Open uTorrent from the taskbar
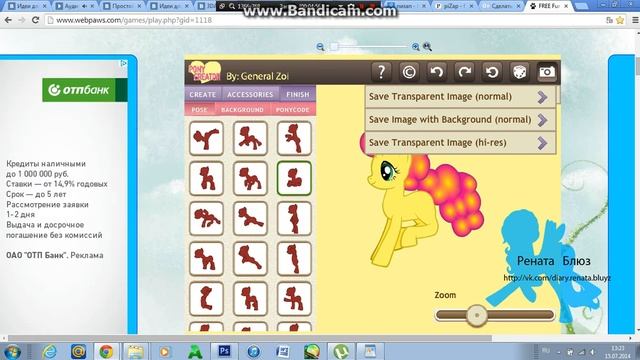Viewport: 640px width, 360px height. point(341,351)
